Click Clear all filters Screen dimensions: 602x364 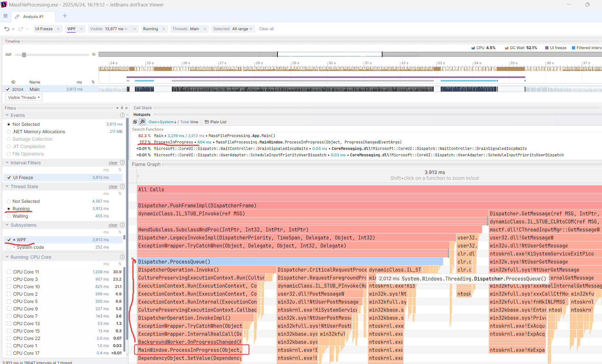[266, 29]
